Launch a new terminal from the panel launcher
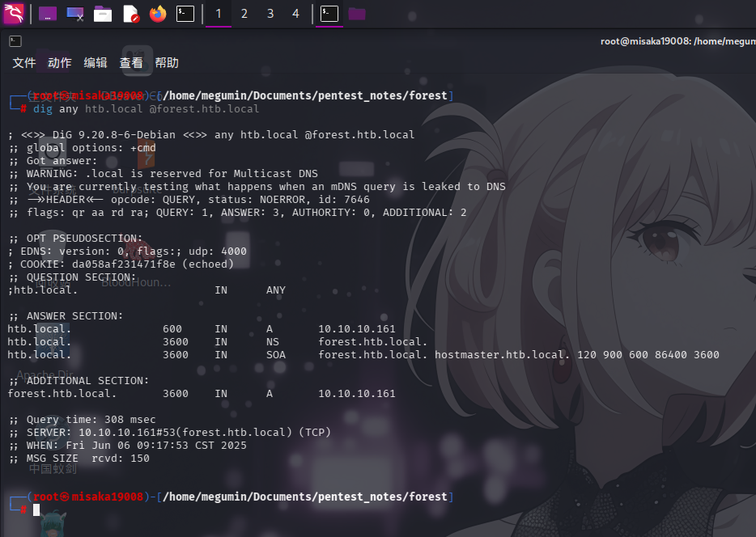Screen dimensions: 756x537 pos(185,14)
